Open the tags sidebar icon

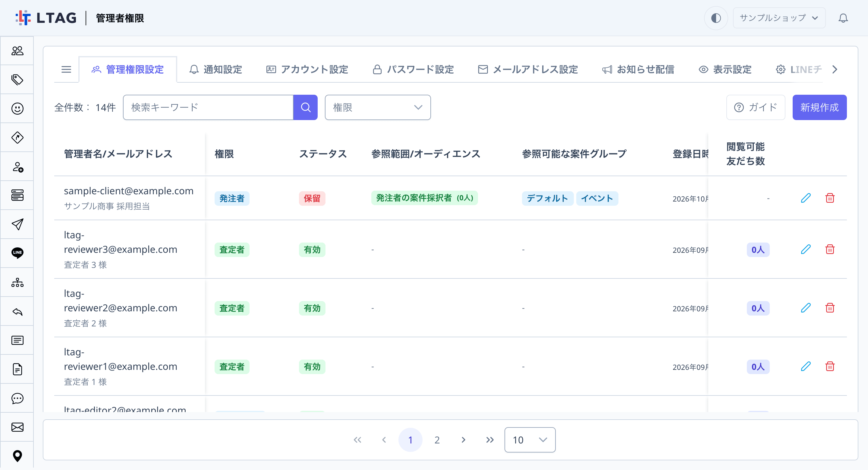point(17,80)
